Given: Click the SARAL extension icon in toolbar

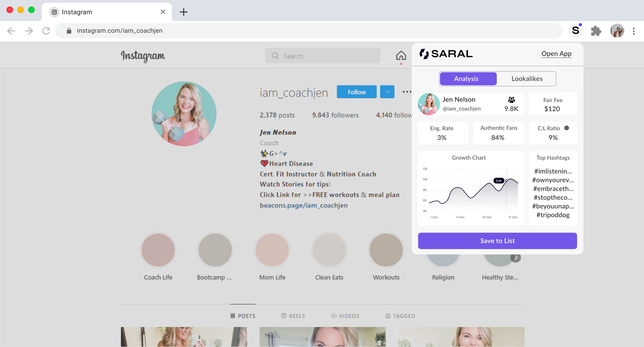Looking at the screenshot, I should (x=576, y=31).
